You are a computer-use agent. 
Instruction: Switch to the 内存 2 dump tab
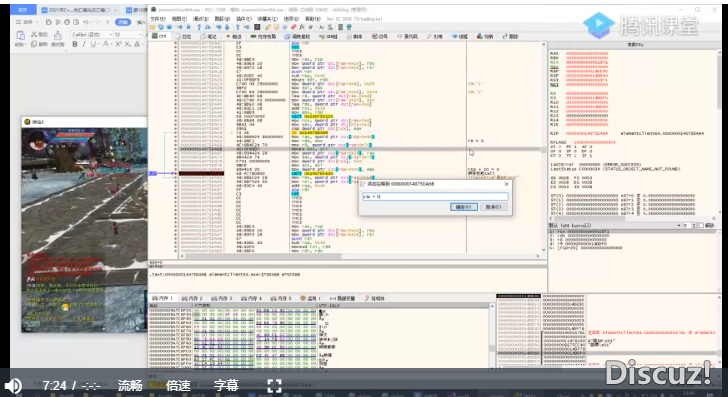point(192,298)
